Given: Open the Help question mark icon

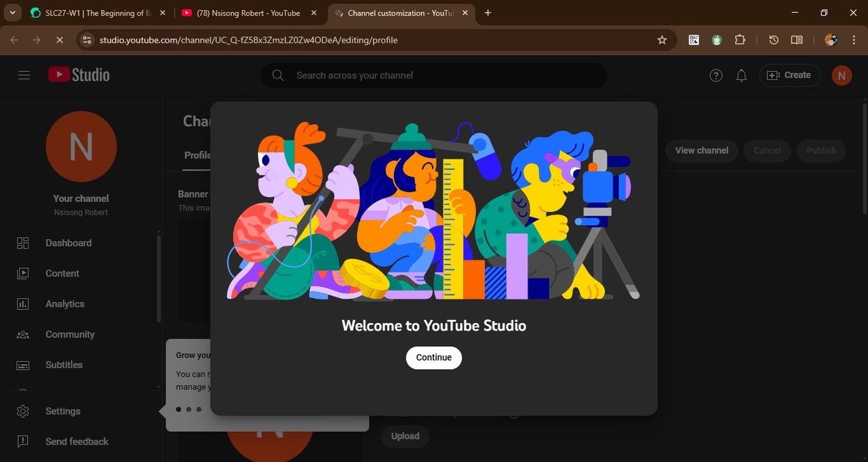Looking at the screenshot, I should click(716, 75).
